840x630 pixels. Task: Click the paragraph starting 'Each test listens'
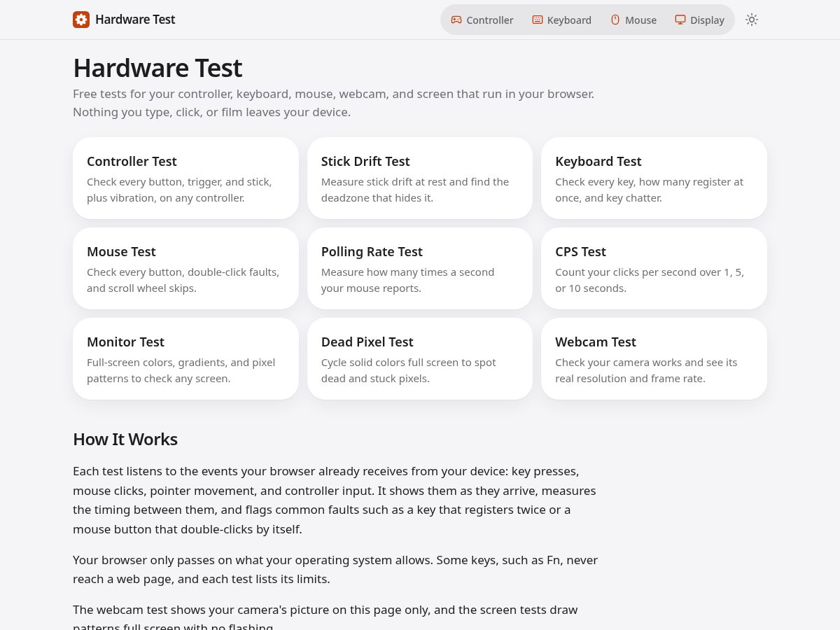tap(335, 500)
